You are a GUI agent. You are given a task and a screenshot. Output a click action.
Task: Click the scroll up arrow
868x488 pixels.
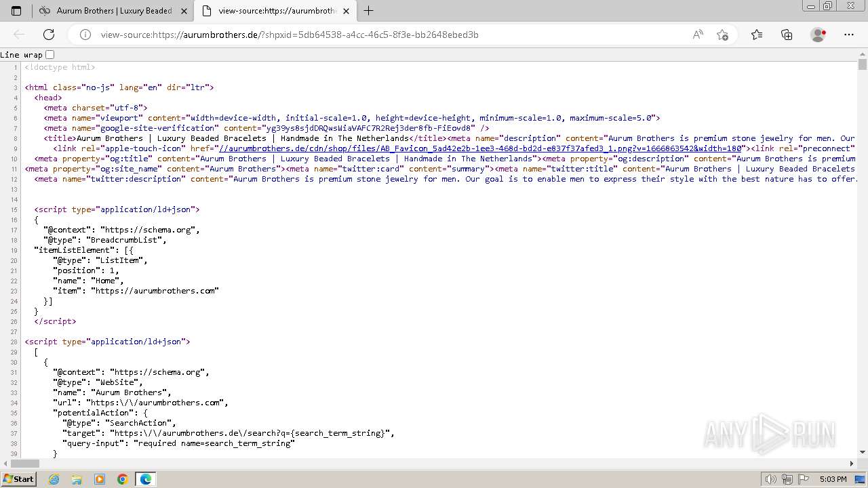863,54
